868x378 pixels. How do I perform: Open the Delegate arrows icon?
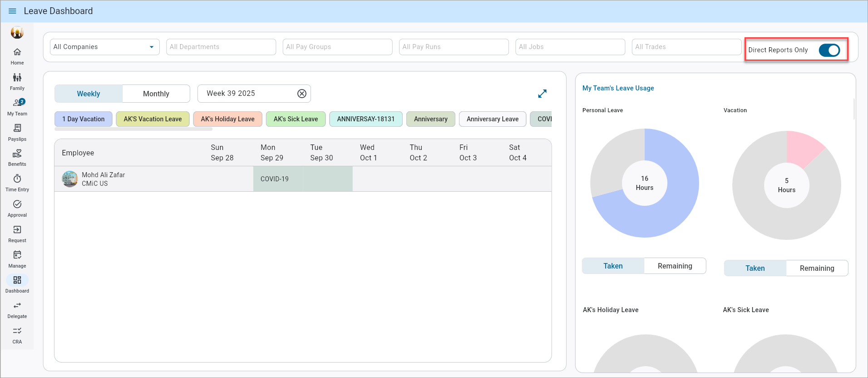coord(17,306)
